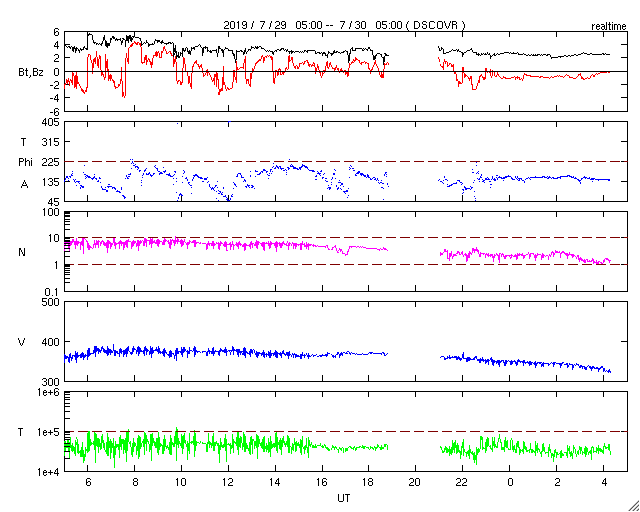Click the "1e+6" temperature tick value
The image size is (640, 512).
click(49, 392)
